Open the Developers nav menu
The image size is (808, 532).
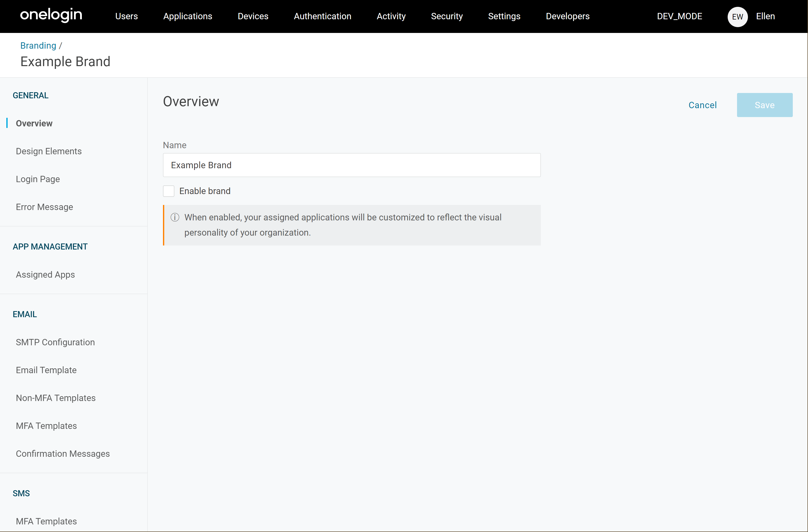[x=567, y=16]
